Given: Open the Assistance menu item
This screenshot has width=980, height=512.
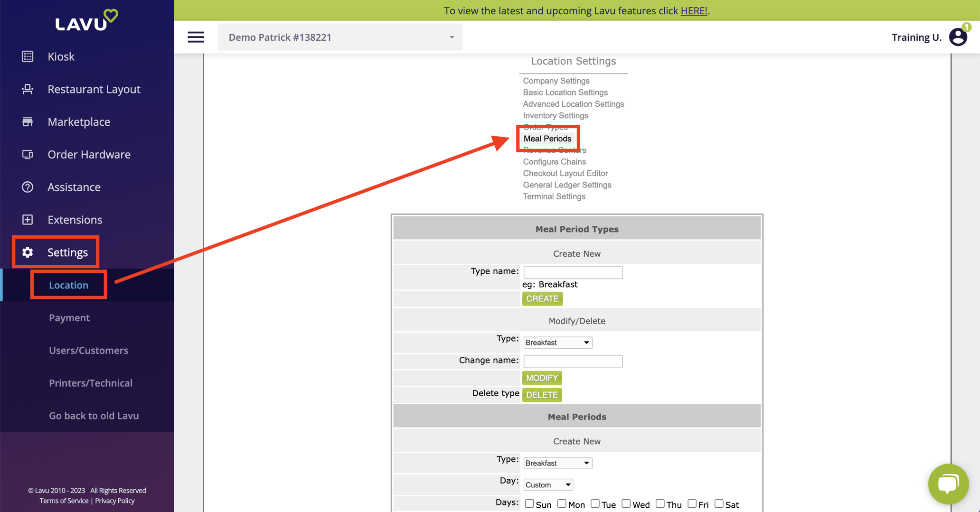Looking at the screenshot, I should pos(74,187).
